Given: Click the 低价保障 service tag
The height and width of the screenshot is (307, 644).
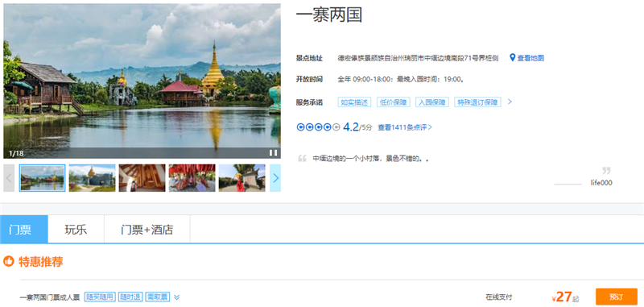Looking at the screenshot, I should pyautogui.click(x=394, y=102).
